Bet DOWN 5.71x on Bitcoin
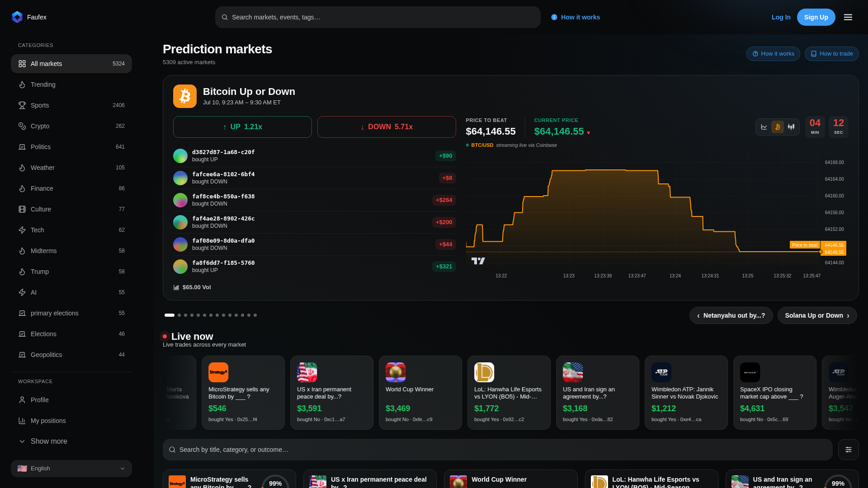 click(387, 127)
